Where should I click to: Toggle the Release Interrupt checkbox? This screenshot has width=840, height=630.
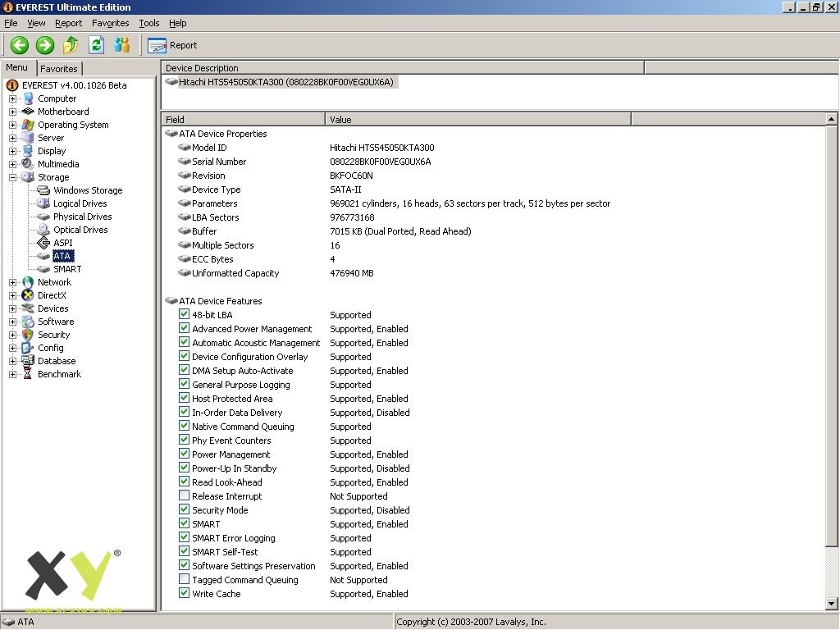coord(184,495)
